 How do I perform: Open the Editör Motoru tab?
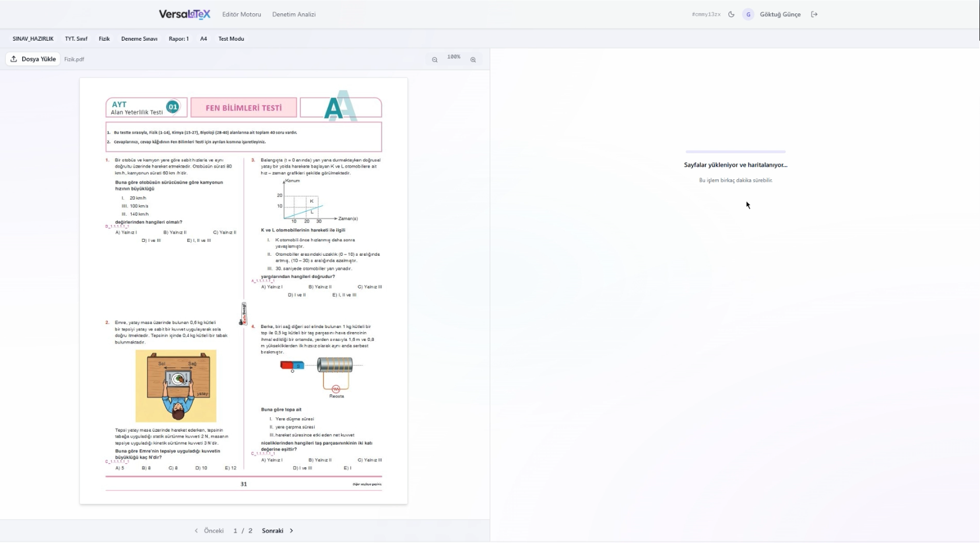coord(241,15)
